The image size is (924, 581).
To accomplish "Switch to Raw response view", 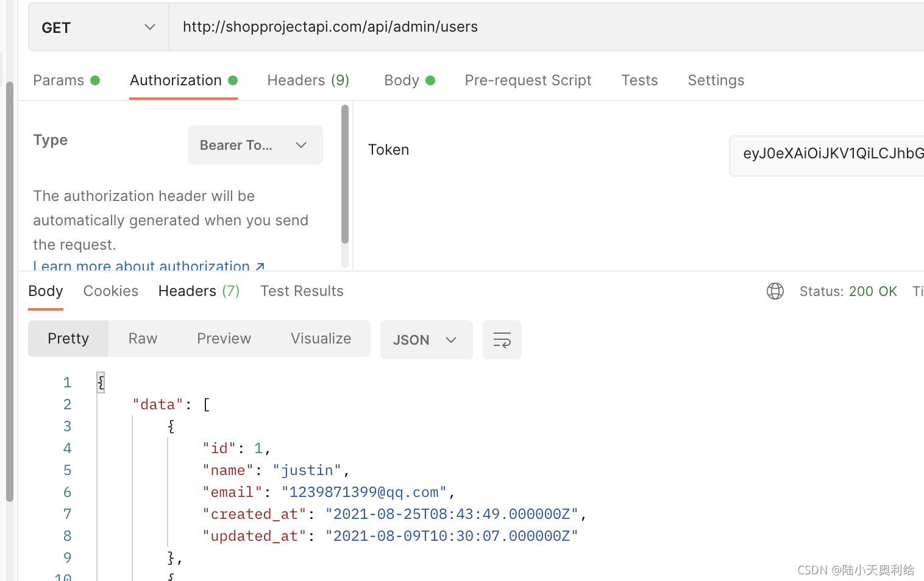I will [x=143, y=339].
